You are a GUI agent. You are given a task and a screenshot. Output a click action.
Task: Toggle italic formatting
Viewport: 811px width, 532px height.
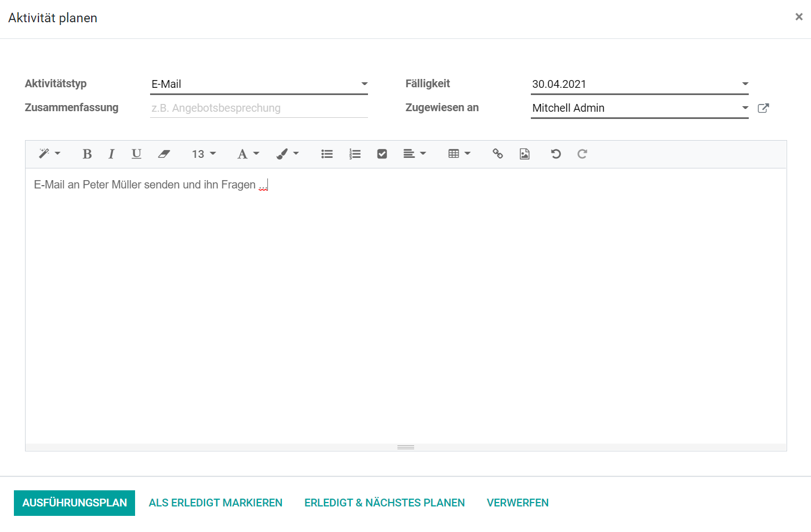pyautogui.click(x=111, y=154)
